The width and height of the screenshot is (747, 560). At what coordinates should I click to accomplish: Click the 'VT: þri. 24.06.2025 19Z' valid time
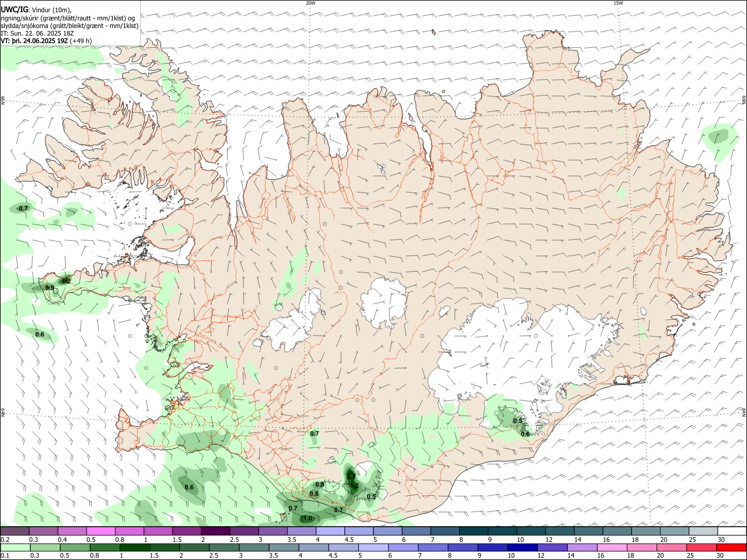pyautogui.click(x=34, y=41)
